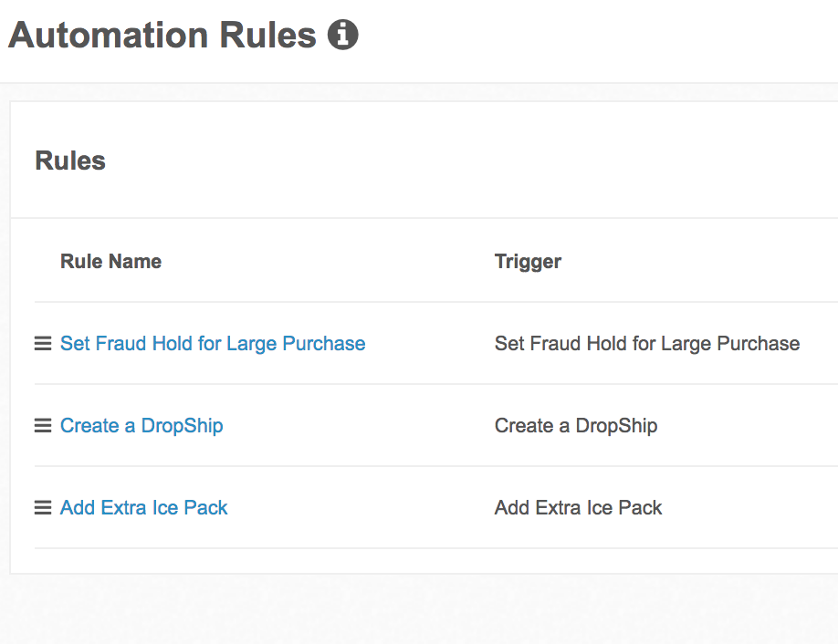
Task: Click Set Fraud Hold text in Trigger column
Action: click(x=647, y=344)
